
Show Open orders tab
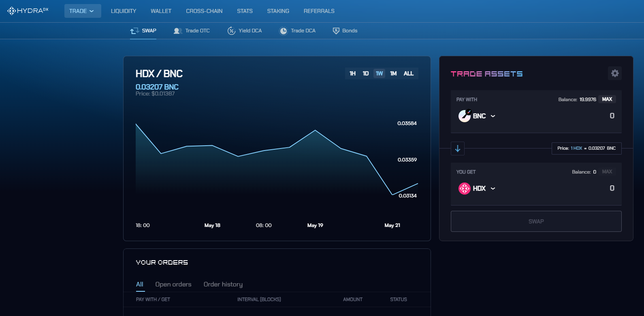pyautogui.click(x=173, y=284)
